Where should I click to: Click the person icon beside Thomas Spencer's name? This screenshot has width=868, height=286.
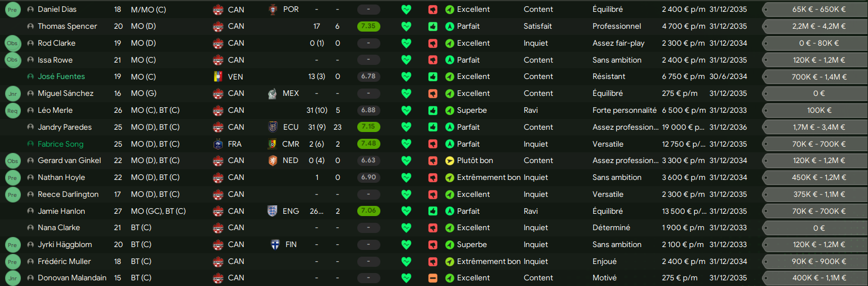click(x=30, y=27)
